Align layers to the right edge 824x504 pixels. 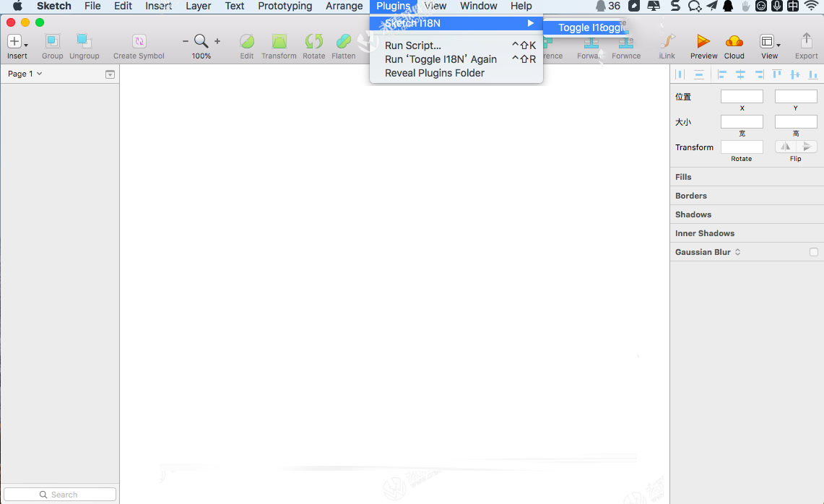tap(759, 74)
